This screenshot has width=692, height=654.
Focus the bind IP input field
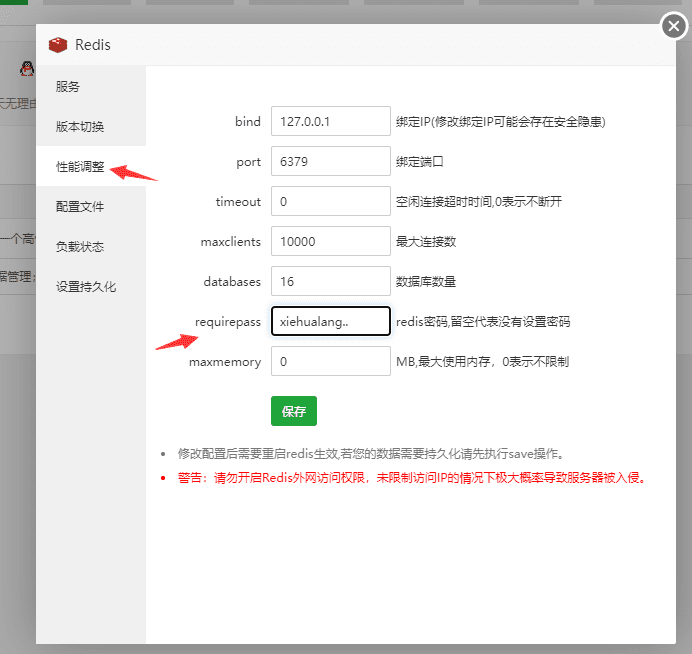point(329,121)
